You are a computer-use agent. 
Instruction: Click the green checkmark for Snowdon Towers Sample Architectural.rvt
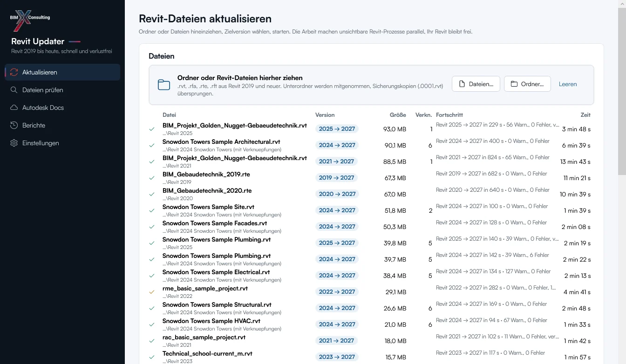(152, 145)
